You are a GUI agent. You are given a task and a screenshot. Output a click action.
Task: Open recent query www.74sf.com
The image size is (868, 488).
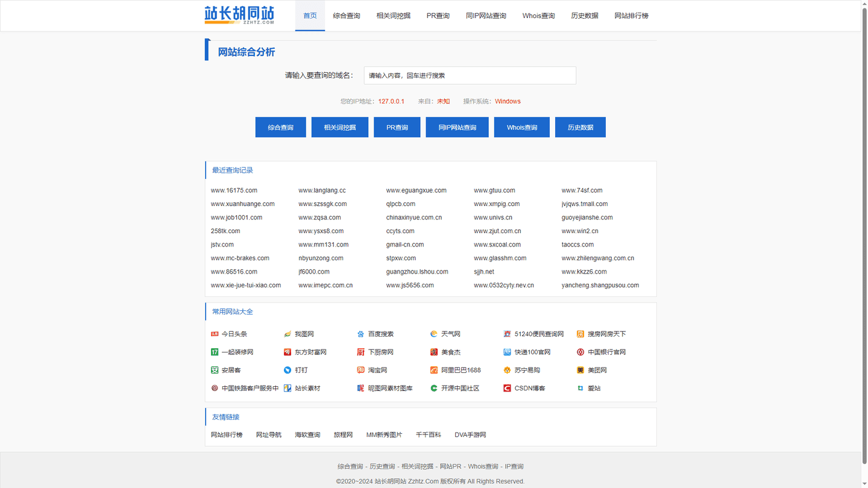[582, 190]
